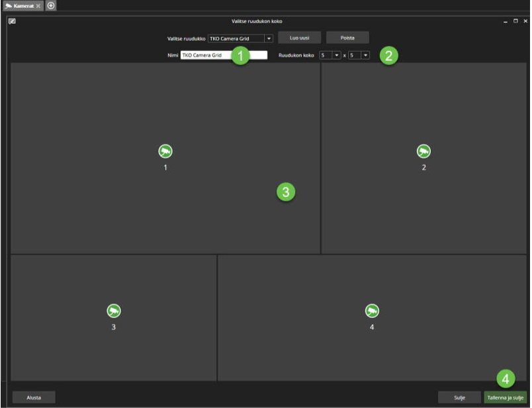
Task: Expand the second Ruudukon koko size dropdown
Action: (365, 55)
